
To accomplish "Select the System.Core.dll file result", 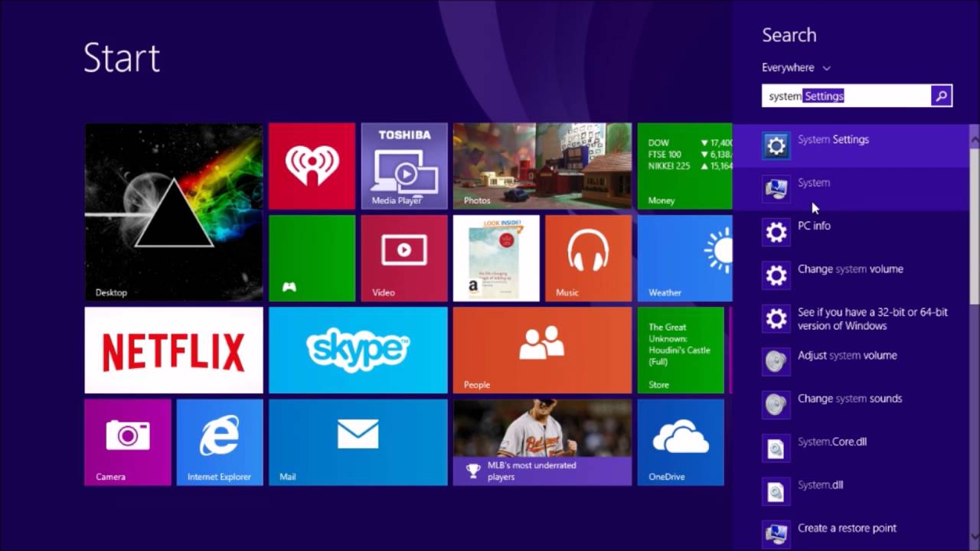I will (851, 448).
